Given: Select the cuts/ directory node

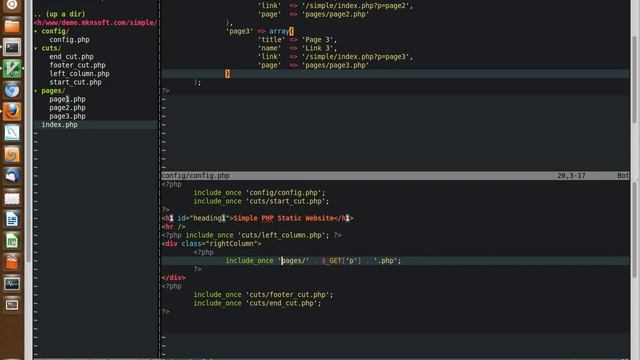Looking at the screenshot, I should [x=51, y=48].
